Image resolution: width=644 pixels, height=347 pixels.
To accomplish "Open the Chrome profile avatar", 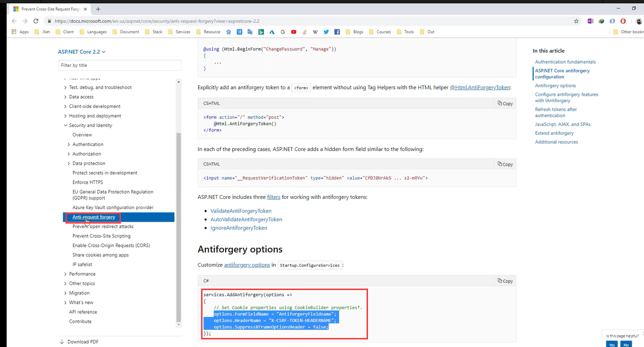I will pyautogui.click(x=639, y=21).
